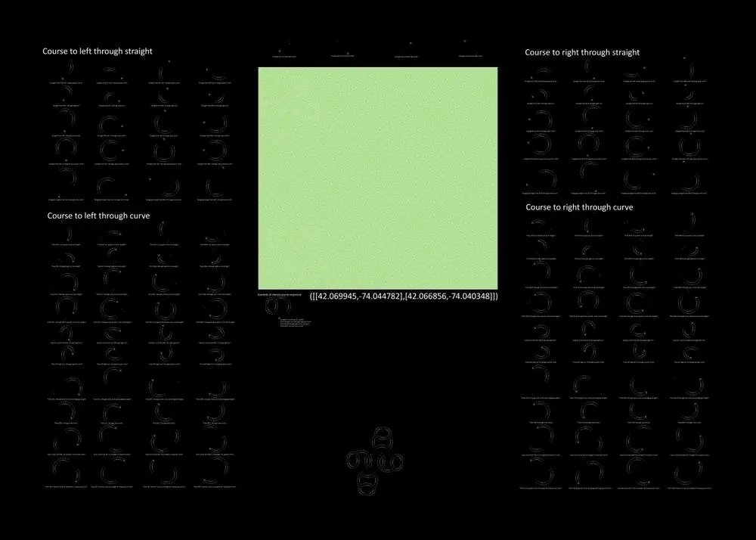Image resolution: width=756 pixels, height=540 pixels.
Task: Click the example sequence caption below green map
Action: pos(280,293)
